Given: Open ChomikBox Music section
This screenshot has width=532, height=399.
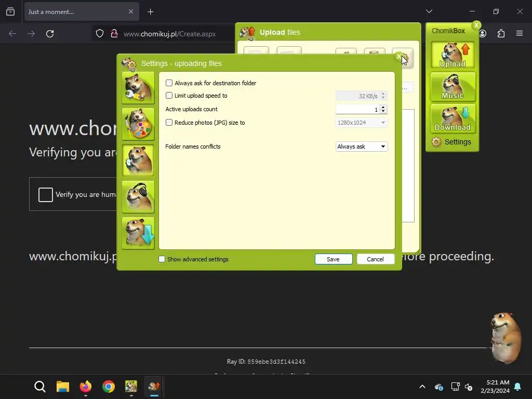Looking at the screenshot, I should coord(453,87).
